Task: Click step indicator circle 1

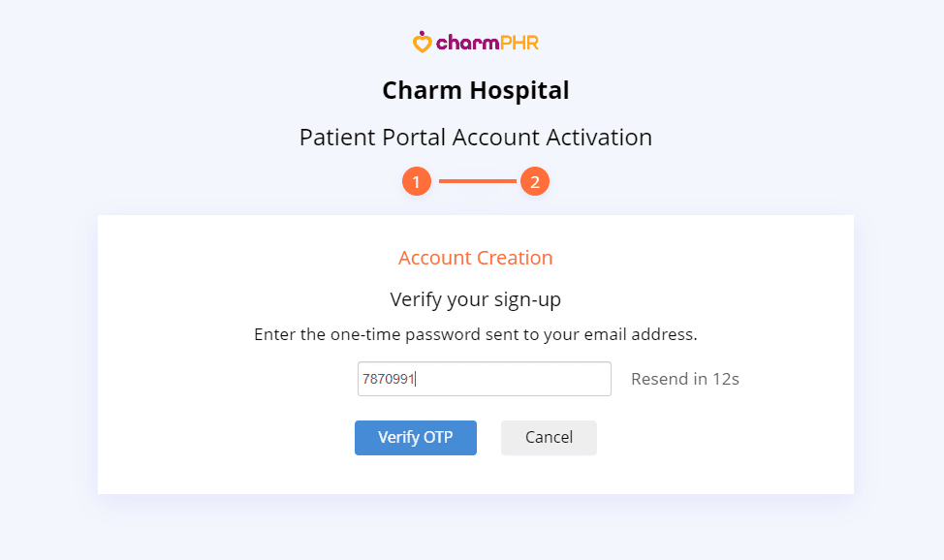Action: tap(416, 181)
